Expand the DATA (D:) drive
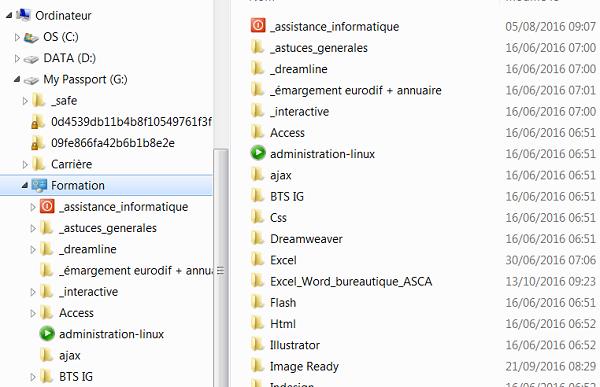600x387 pixels. (17, 58)
